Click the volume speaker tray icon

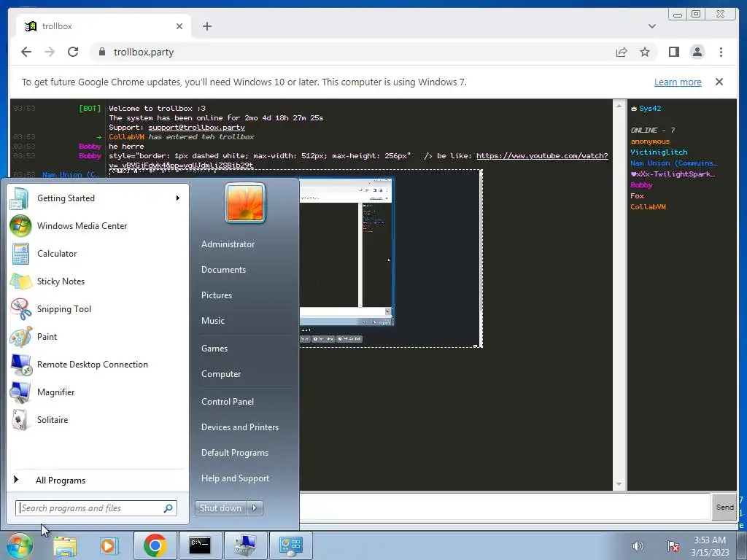tap(638, 546)
